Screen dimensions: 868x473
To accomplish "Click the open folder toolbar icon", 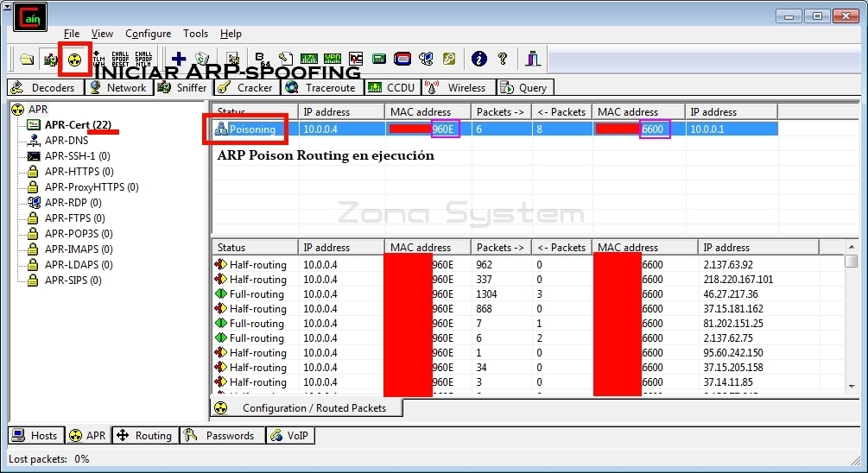I will pyautogui.click(x=27, y=60).
